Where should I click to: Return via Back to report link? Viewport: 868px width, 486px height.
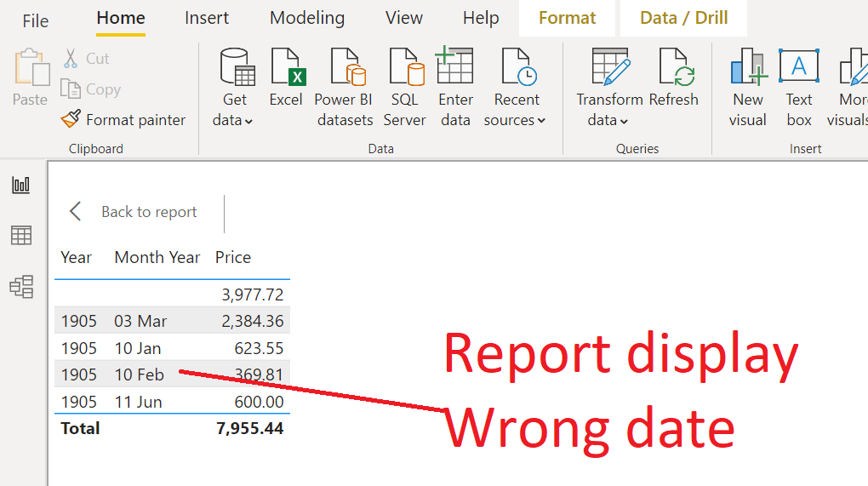pyautogui.click(x=149, y=212)
